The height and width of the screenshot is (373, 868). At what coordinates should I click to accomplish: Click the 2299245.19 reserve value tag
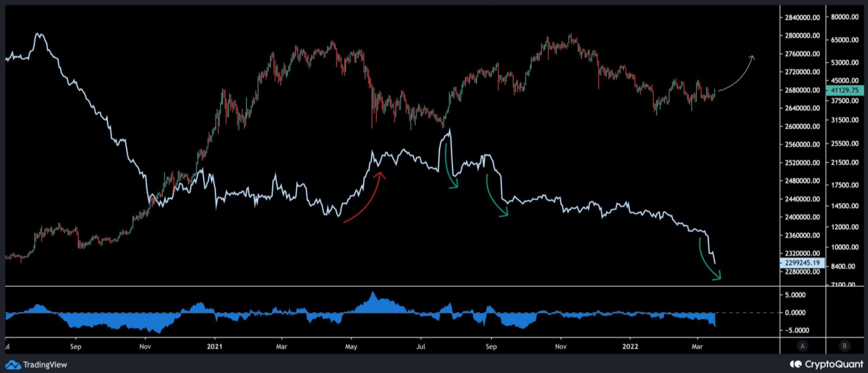click(802, 263)
